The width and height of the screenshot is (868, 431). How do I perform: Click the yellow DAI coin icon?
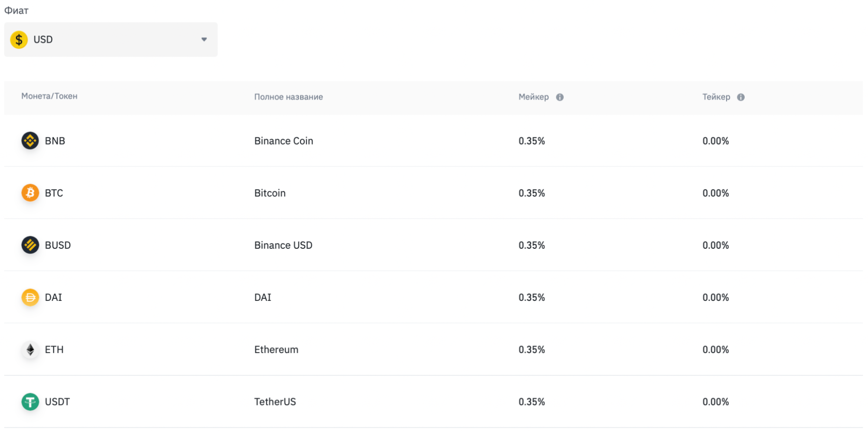(x=30, y=297)
